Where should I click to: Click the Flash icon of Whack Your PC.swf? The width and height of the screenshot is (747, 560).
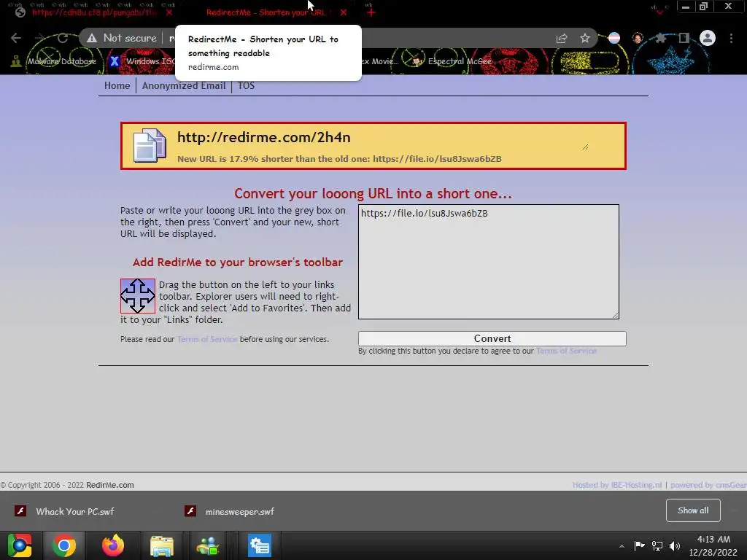pyautogui.click(x=20, y=511)
